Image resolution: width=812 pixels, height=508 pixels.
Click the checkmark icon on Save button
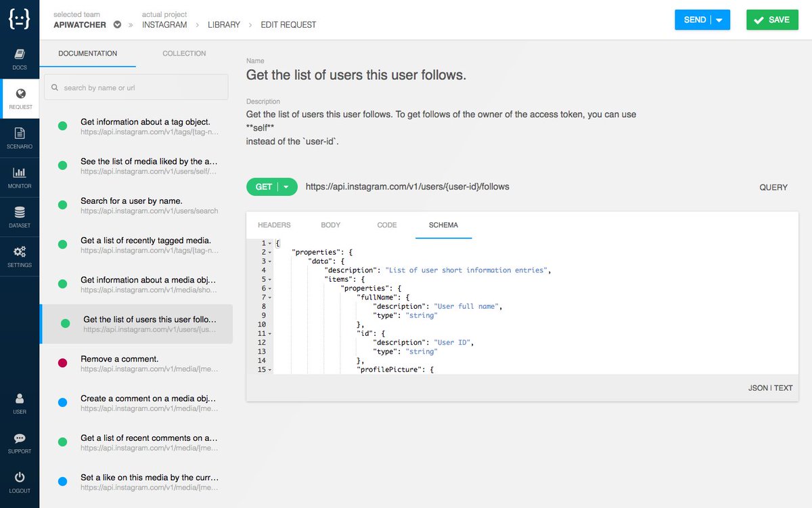(759, 20)
